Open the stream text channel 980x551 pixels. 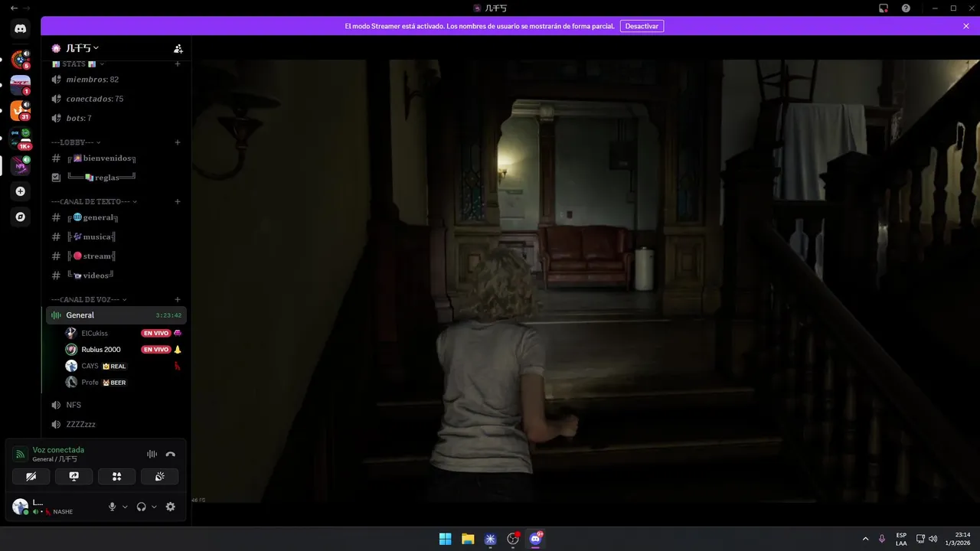click(116, 256)
